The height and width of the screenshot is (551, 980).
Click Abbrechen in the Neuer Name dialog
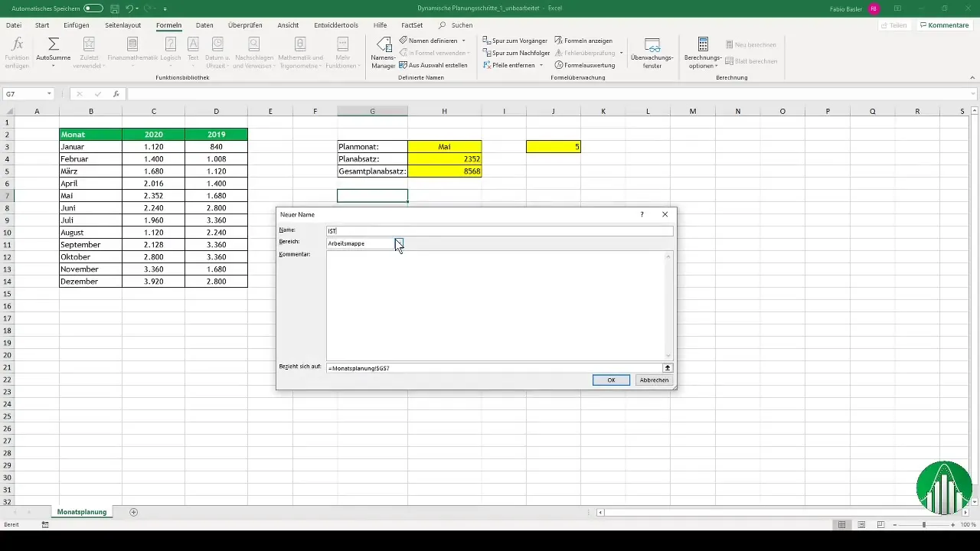click(655, 380)
